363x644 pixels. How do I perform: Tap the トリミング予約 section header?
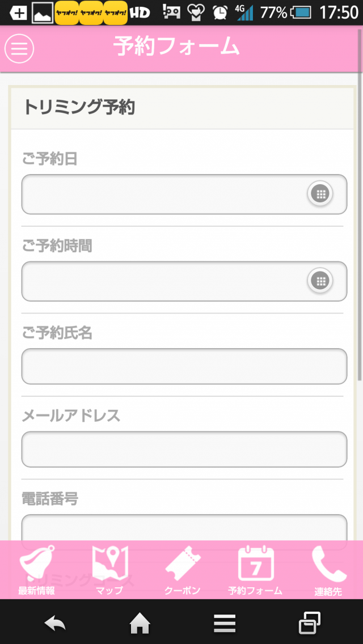click(x=182, y=108)
